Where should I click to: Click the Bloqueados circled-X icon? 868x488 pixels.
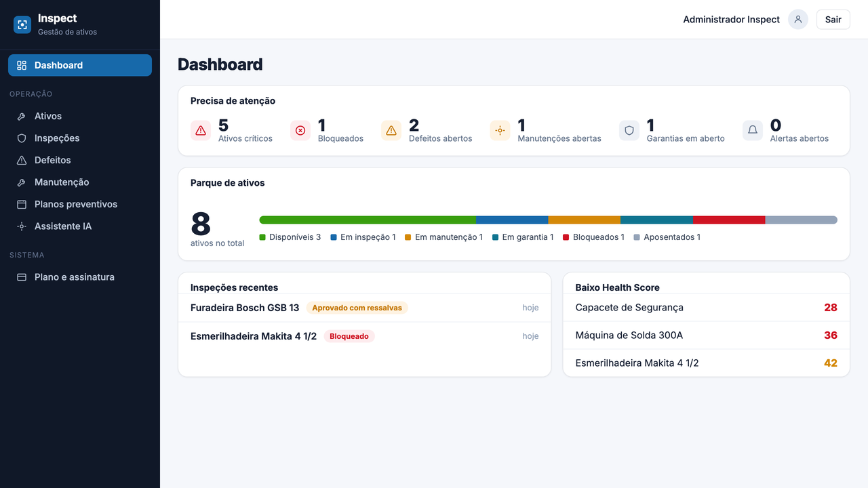click(x=300, y=131)
